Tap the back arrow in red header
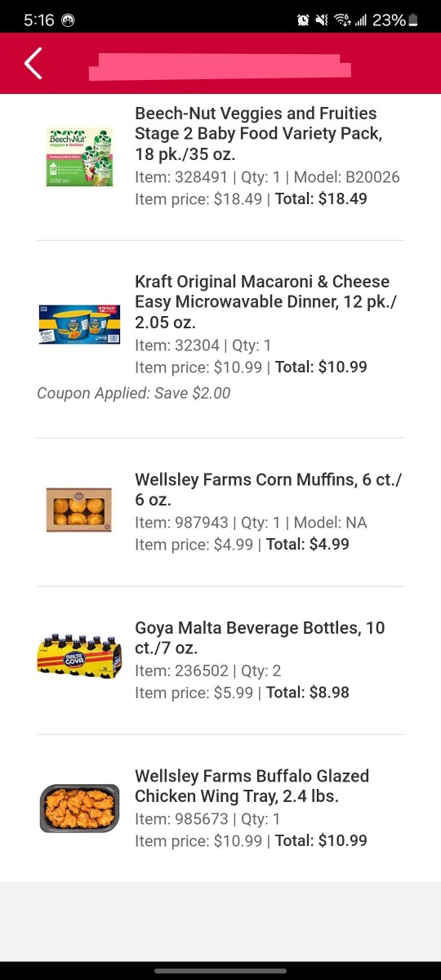Viewport: 441px width, 980px height. click(33, 63)
